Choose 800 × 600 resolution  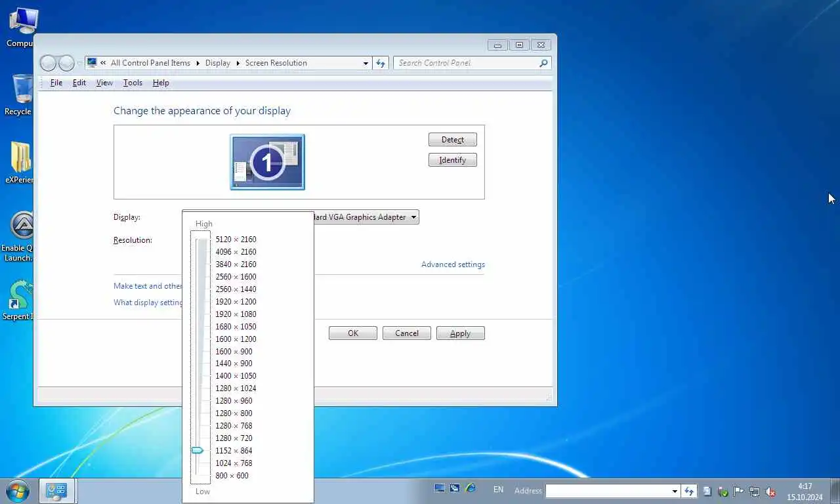(232, 476)
